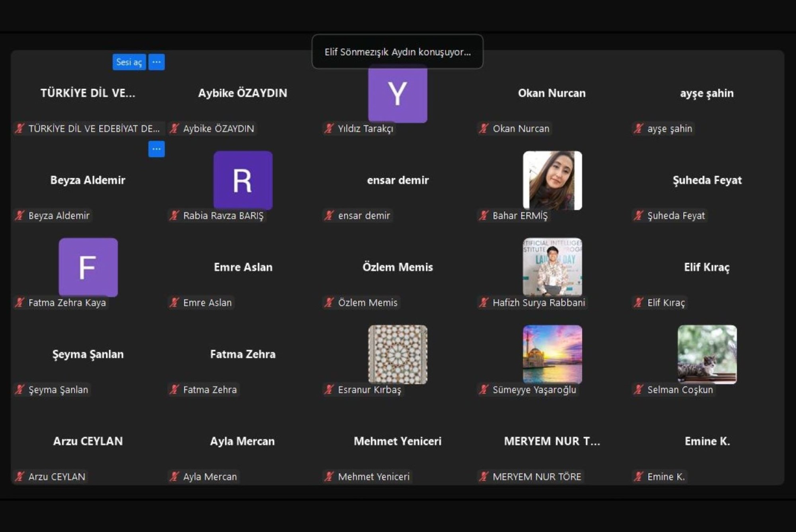The width and height of the screenshot is (796, 532).
Task: Click Esranur Kırbaş's geometric pattern picture
Action: (x=398, y=354)
